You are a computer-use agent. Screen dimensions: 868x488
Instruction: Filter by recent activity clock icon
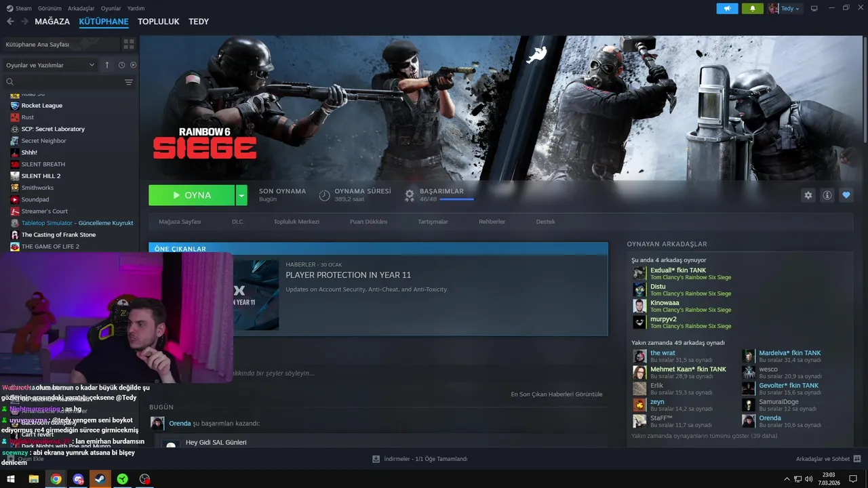(x=121, y=65)
